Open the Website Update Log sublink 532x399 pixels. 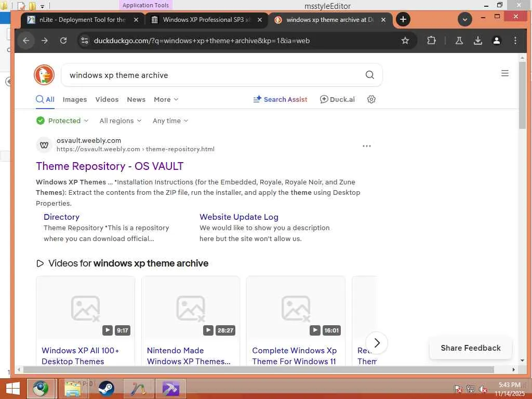point(239,217)
